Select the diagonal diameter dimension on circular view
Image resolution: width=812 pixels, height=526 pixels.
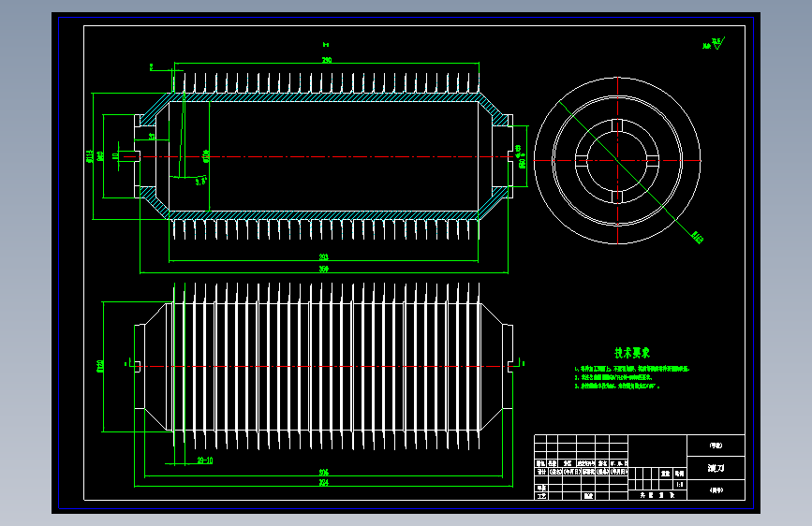coord(697,237)
